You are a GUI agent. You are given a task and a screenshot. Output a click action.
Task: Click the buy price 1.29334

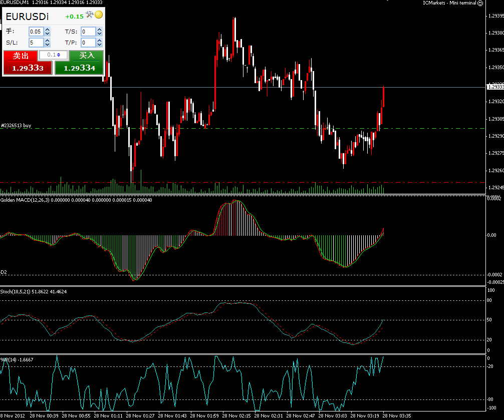(79, 68)
